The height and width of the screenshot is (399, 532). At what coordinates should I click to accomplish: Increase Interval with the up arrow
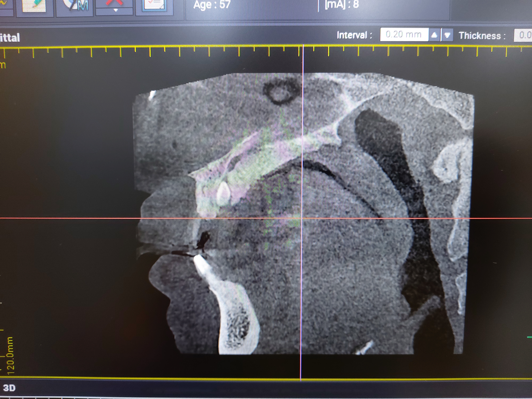(434, 35)
